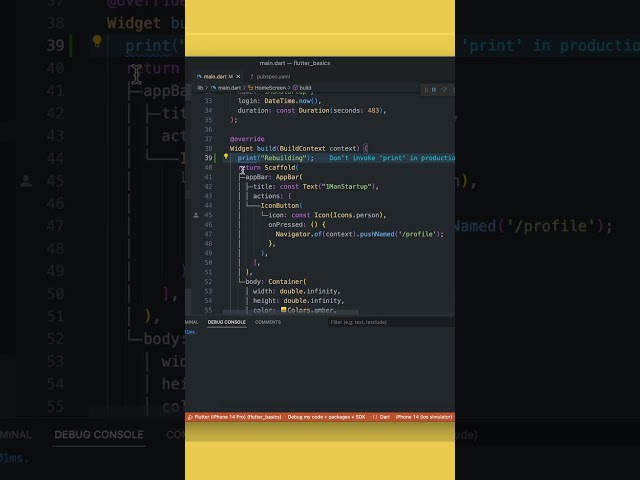
Task: Click 'login: DateTime.now()' on line 33
Action: (280, 101)
